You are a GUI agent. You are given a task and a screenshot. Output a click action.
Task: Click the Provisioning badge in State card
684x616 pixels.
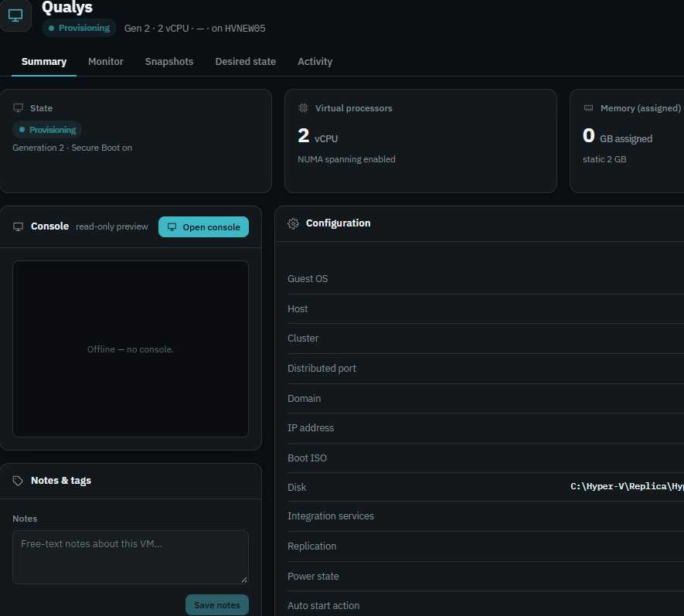tap(47, 130)
